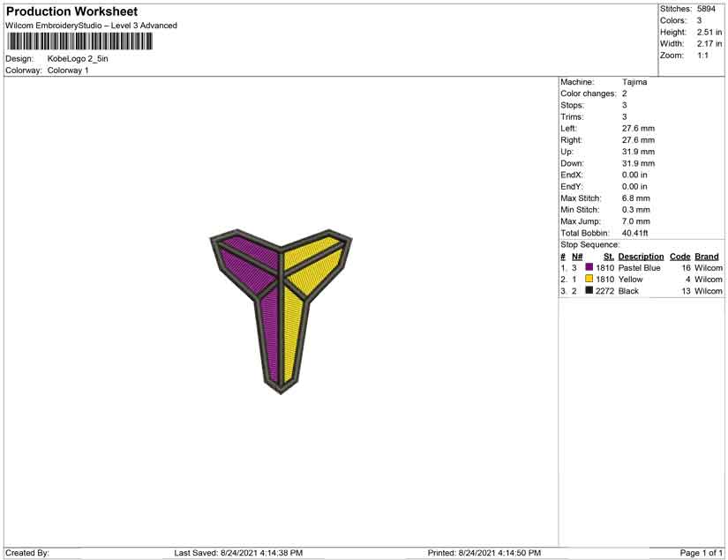
Task: Click the Width value 2.17 in
Action: pyautogui.click(x=709, y=43)
